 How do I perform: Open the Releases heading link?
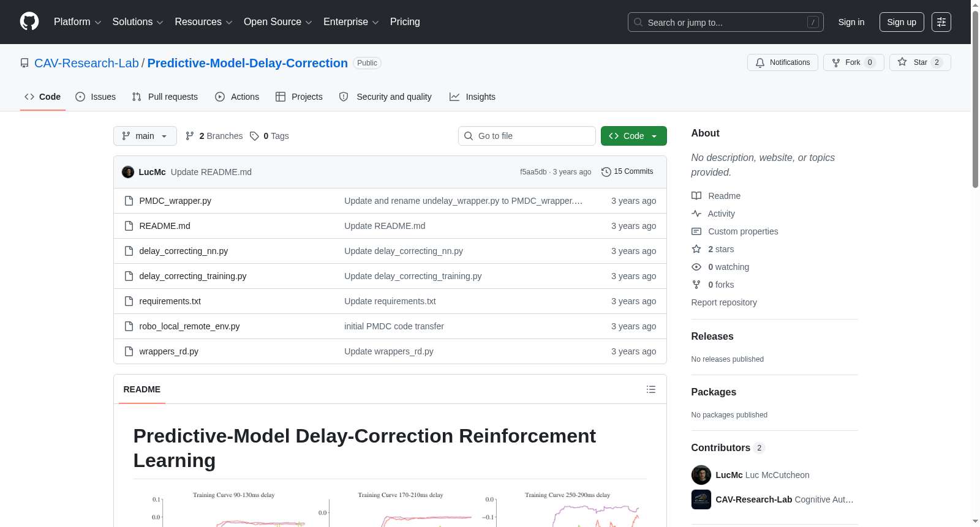(712, 336)
